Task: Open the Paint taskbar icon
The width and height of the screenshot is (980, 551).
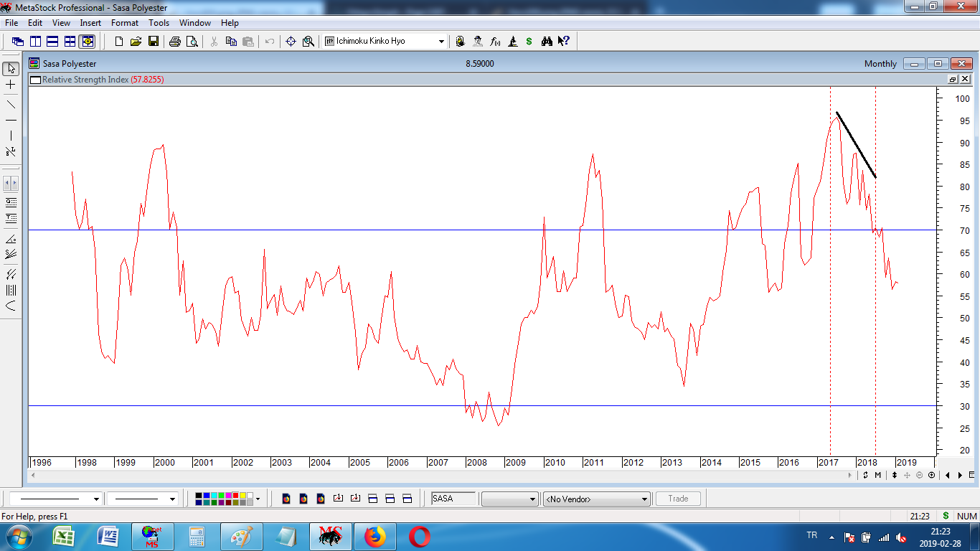Action: (x=242, y=537)
